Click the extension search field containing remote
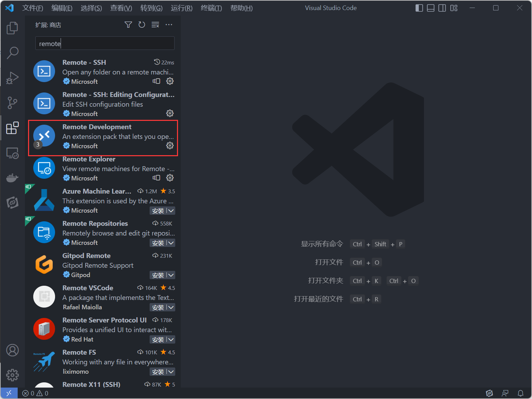The image size is (532, 399). [x=105, y=43]
